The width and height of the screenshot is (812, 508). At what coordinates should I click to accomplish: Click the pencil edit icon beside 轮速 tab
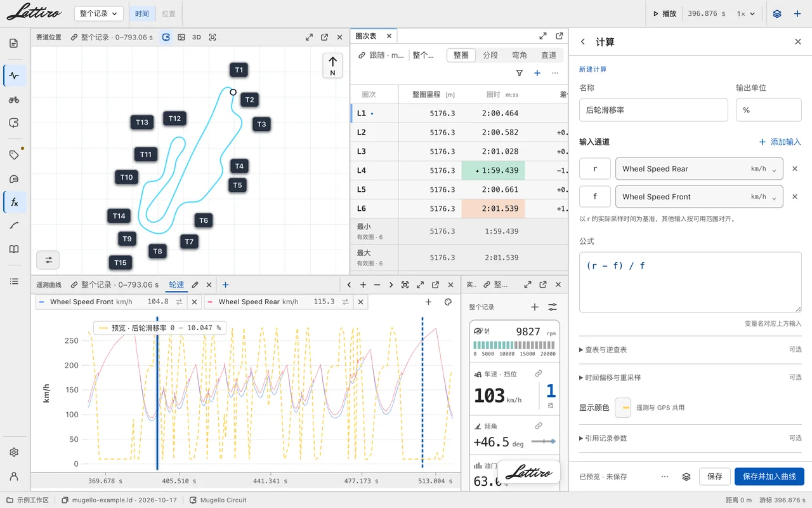tap(195, 285)
